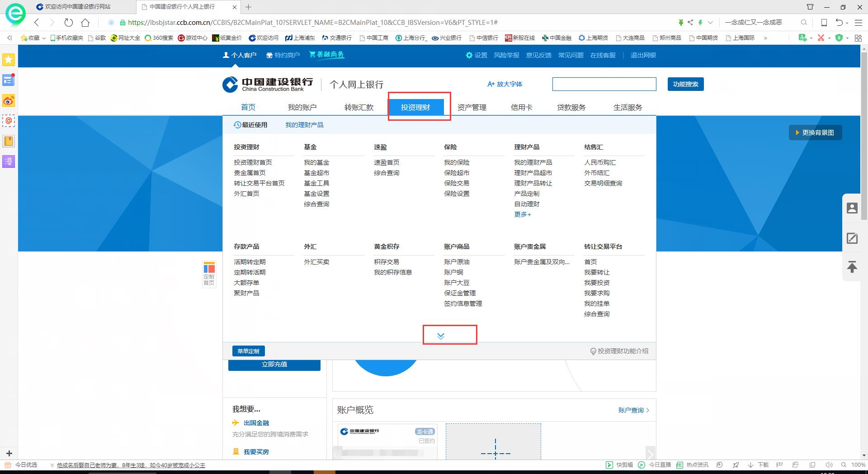868x474 pixels.
Task: Open 外汇买卖 link
Action: point(316,262)
